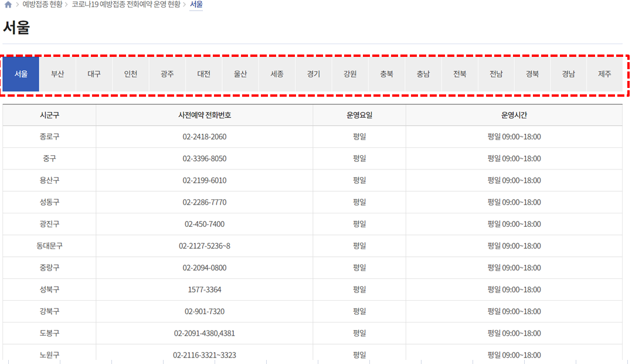Open the 경기 region tab

tap(313, 74)
